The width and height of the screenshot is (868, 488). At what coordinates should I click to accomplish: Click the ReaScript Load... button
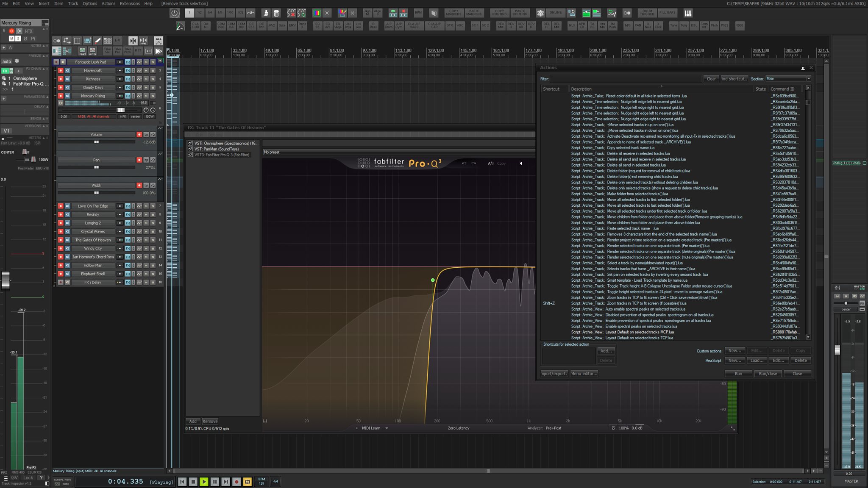point(757,360)
